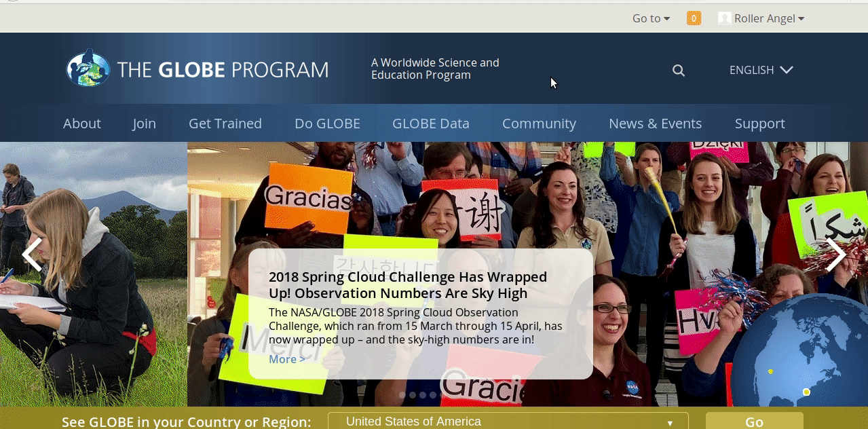The image size is (868, 429).
Task: Open the Support menu
Action: tap(759, 124)
